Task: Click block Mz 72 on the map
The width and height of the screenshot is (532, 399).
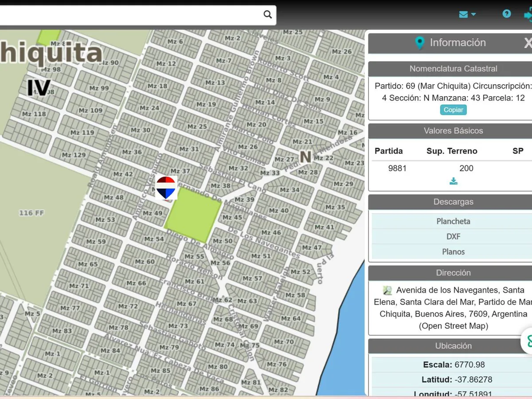Action: click(x=128, y=306)
